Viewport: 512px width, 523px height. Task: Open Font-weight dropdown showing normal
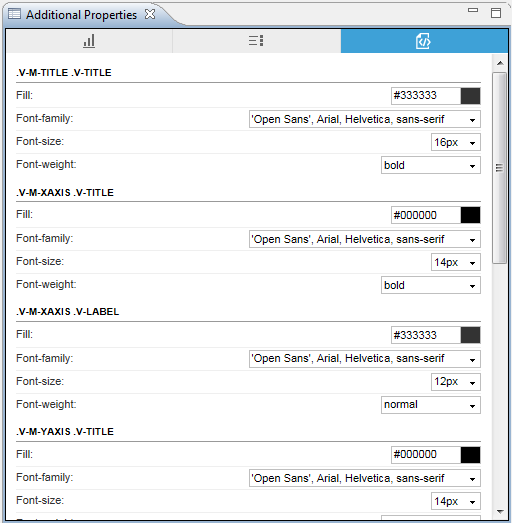click(431, 405)
